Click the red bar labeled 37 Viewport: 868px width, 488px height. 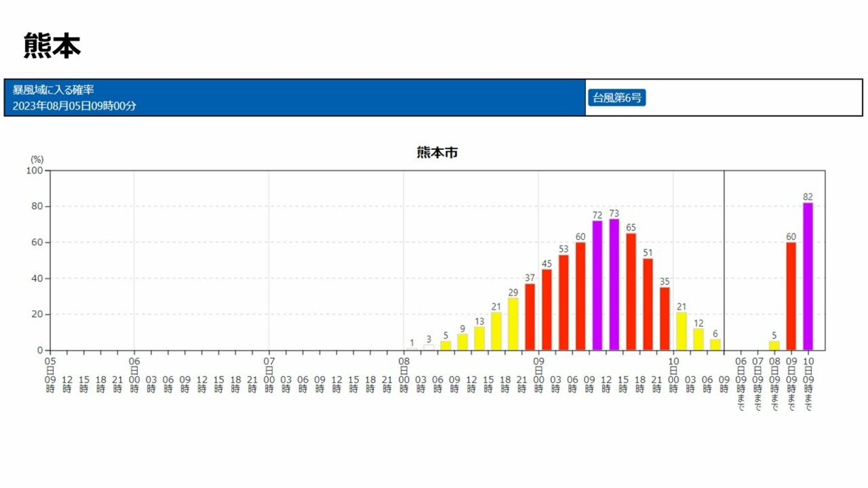[530, 317]
